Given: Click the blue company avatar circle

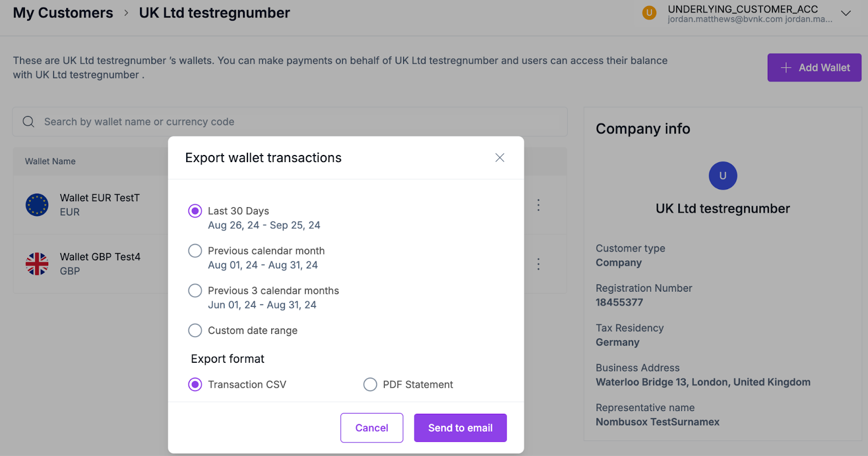Looking at the screenshot, I should 723,176.
